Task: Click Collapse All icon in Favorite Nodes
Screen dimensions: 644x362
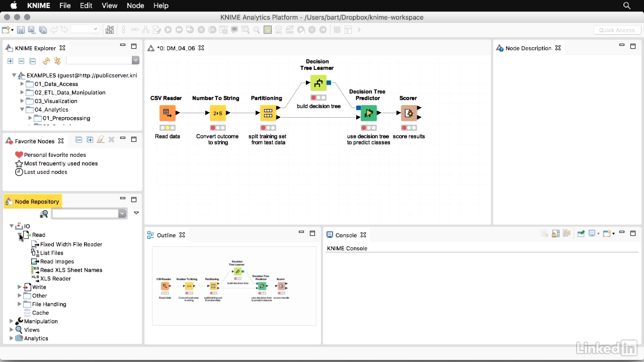Action: click(x=79, y=140)
